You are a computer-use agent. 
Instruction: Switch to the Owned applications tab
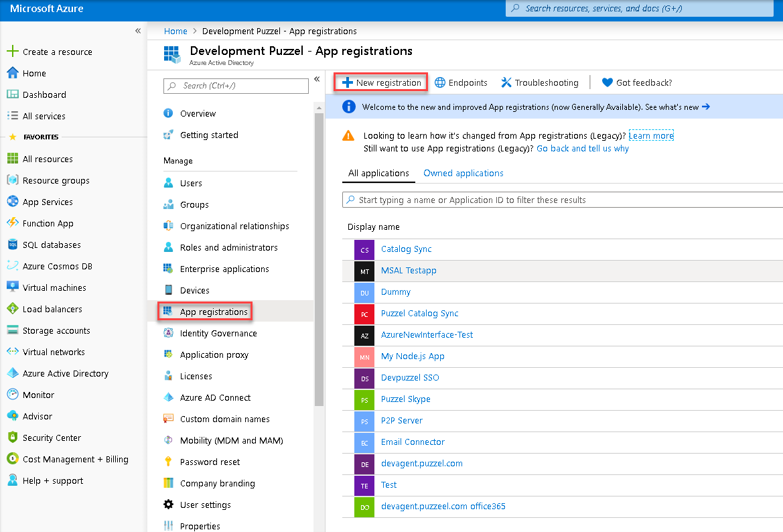pyautogui.click(x=463, y=173)
